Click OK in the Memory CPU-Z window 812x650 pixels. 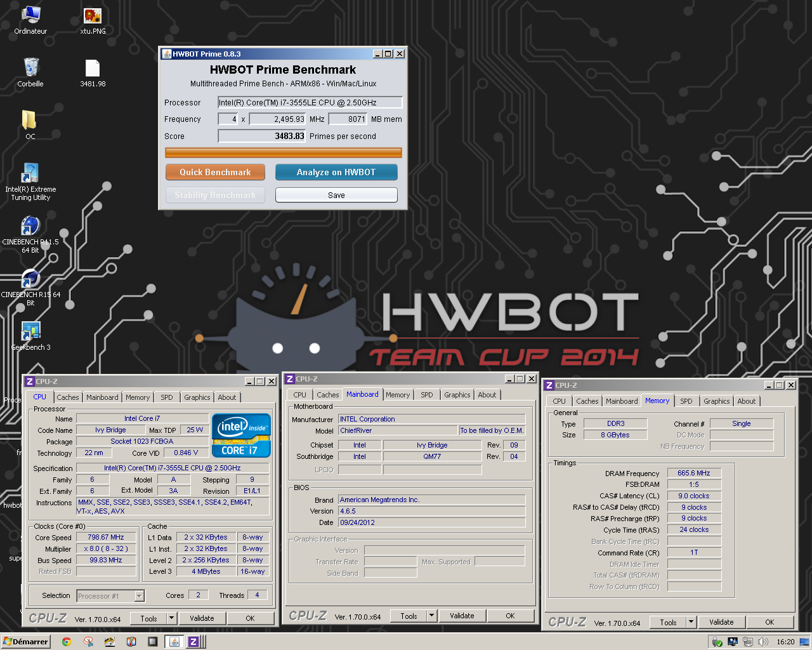(x=769, y=622)
